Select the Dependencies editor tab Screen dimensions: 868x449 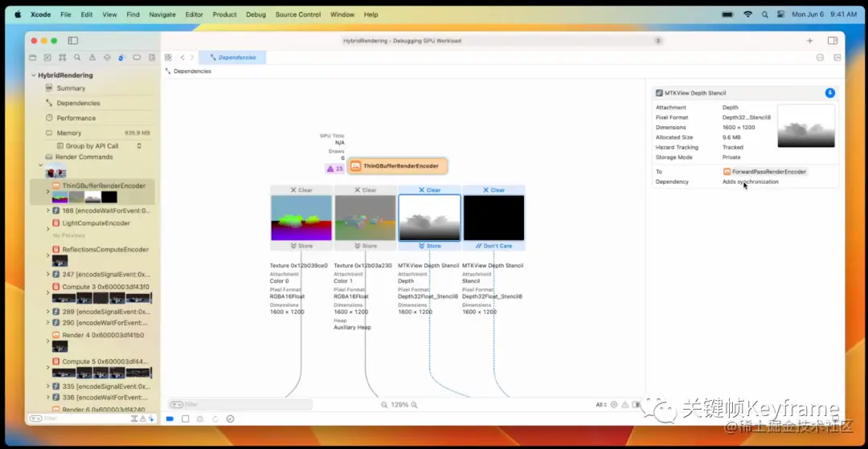click(x=232, y=58)
